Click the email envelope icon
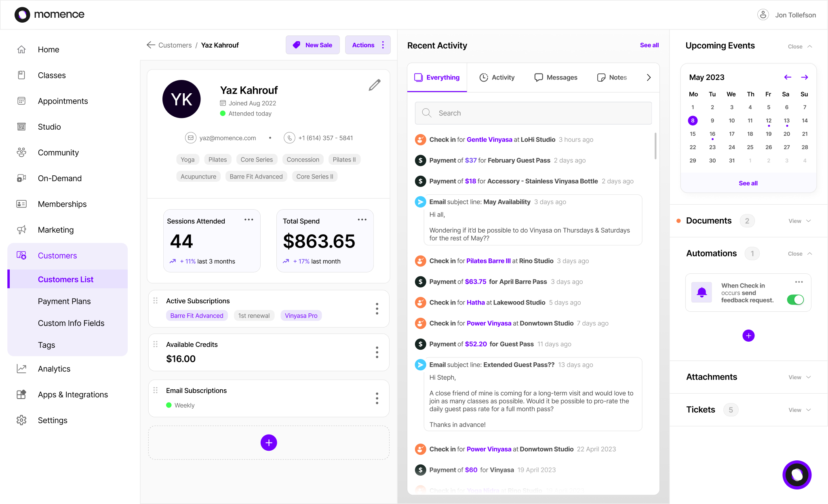This screenshot has height=504, width=828. [x=191, y=138]
